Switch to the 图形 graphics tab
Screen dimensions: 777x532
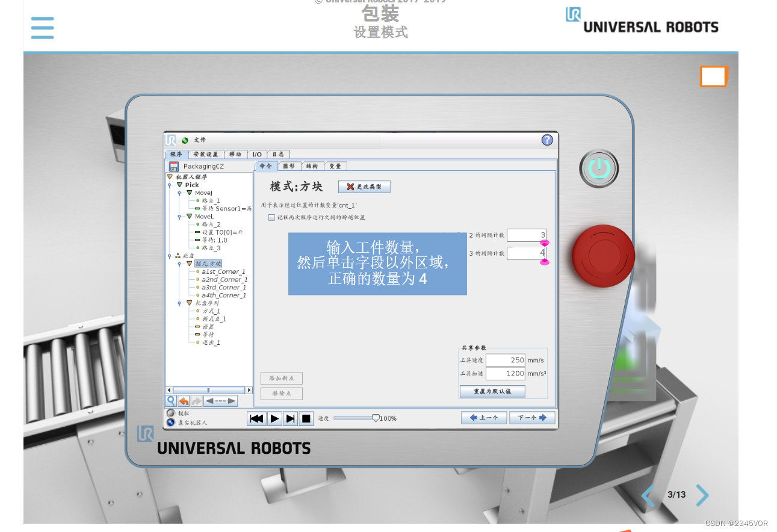coord(289,166)
